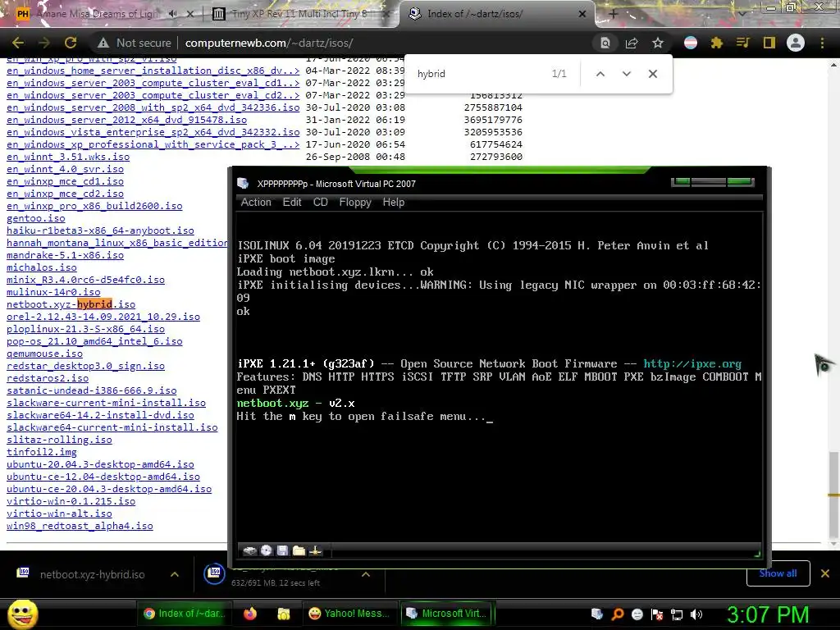Expand netboot.xyz-hybrid.iso download options
The image size is (840, 630).
(175, 574)
